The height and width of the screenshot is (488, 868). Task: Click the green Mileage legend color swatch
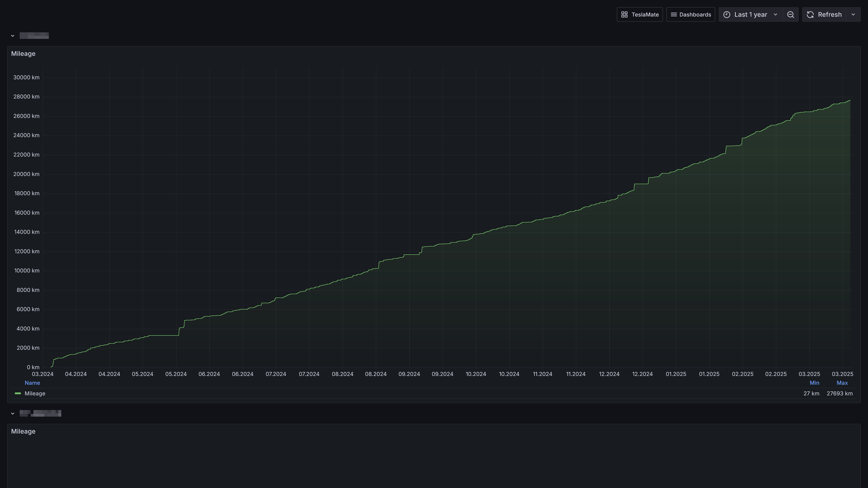click(18, 393)
